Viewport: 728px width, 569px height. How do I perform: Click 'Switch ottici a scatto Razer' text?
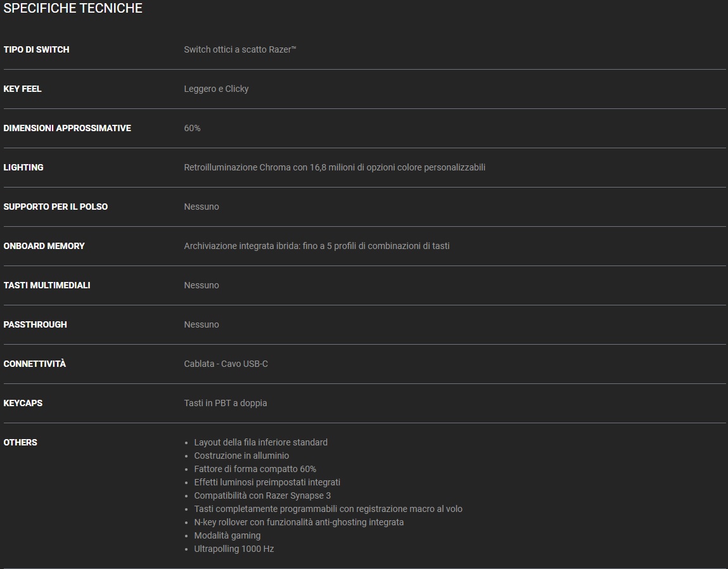[x=239, y=49]
